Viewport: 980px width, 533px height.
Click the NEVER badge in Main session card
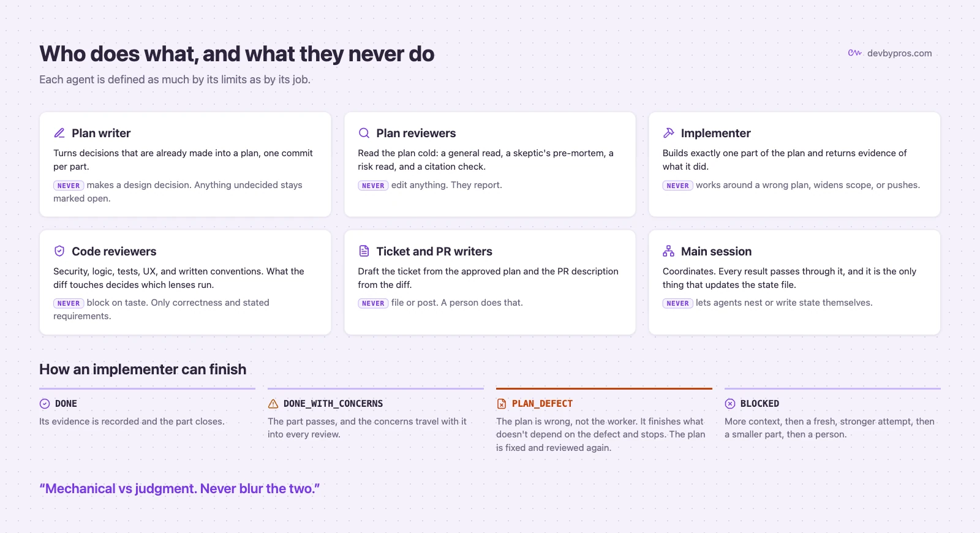point(677,303)
